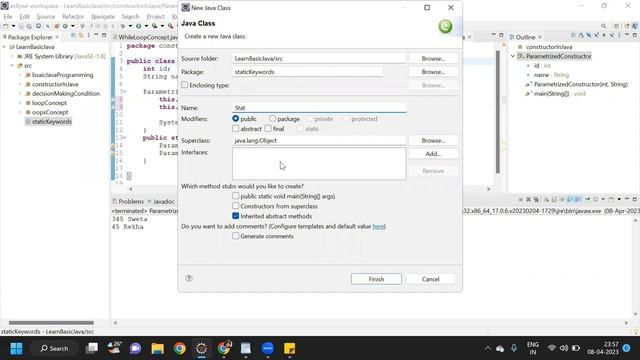Select main(String[]) method in Outline

[x=560, y=93]
